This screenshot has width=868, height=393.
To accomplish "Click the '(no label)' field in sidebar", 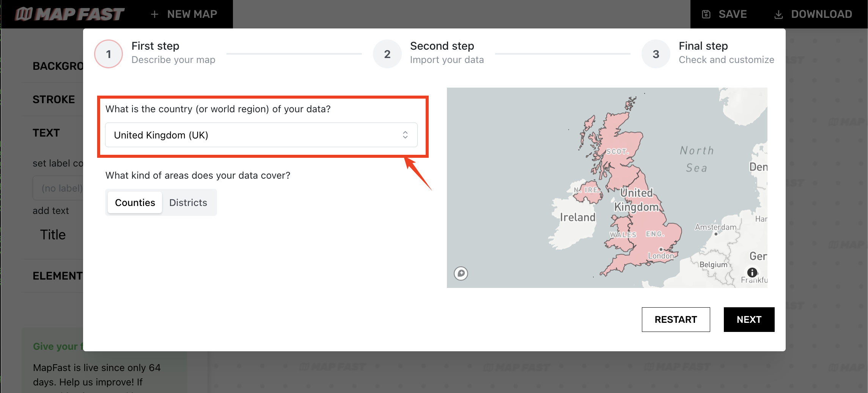I will [x=58, y=188].
